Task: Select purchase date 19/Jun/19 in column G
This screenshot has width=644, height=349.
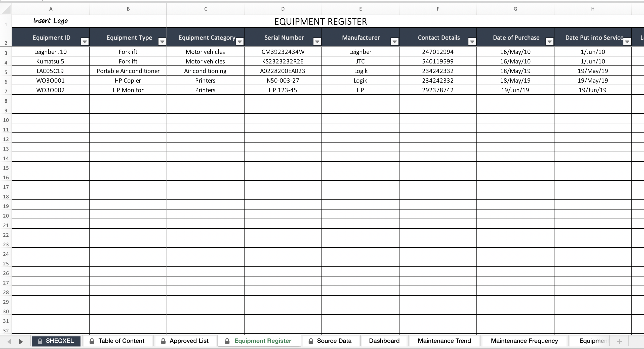Action: (x=515, y=90)
